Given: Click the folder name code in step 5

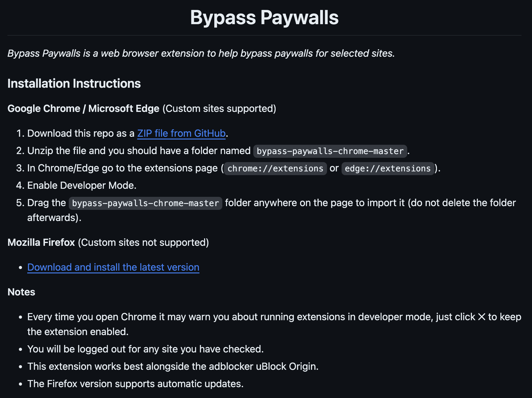Looking at the screenshot, I should [145, 203].
